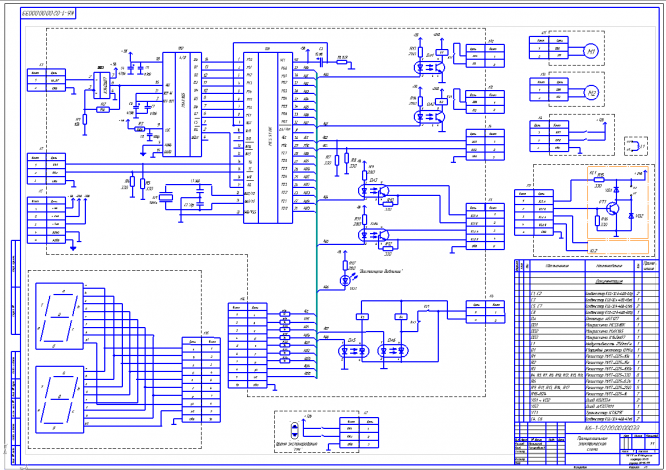Click the DA5 optocoupler symbol
This screenshot has height=470, width=666.
point(353,351)
